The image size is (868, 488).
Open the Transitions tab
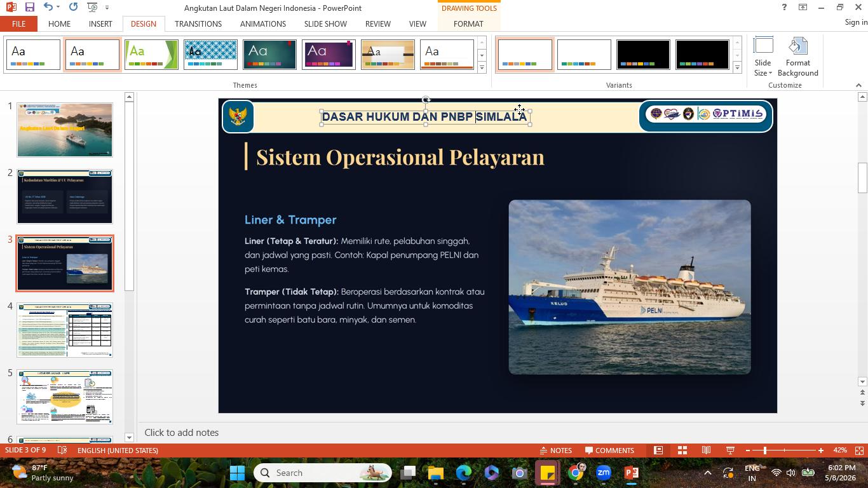(198, 24)
